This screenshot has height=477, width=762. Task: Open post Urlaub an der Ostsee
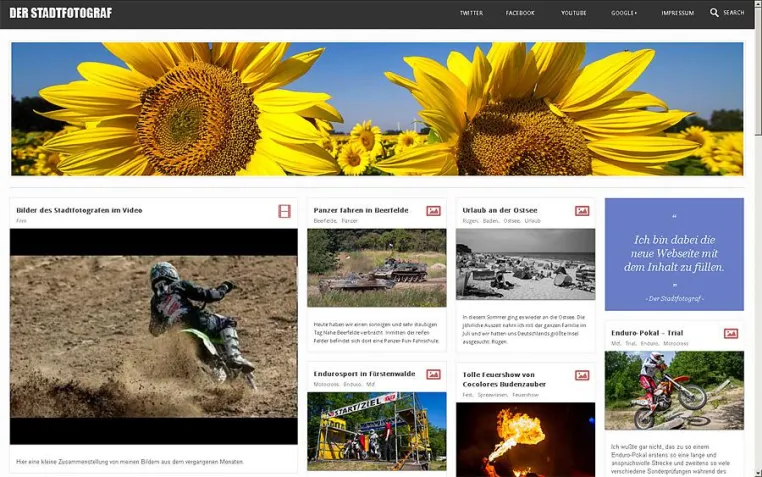[x=500, y=210]
